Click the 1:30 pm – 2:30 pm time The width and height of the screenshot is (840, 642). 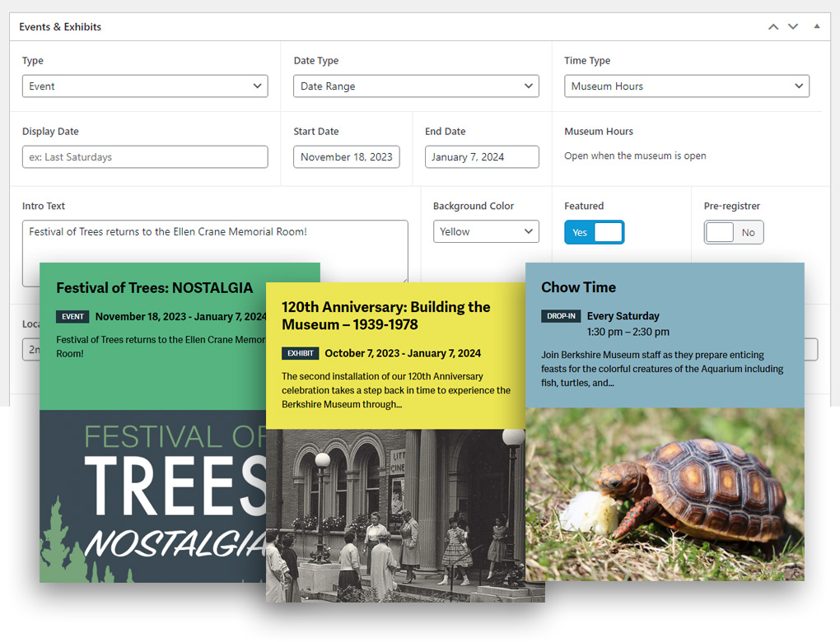[x=628, y=332]
